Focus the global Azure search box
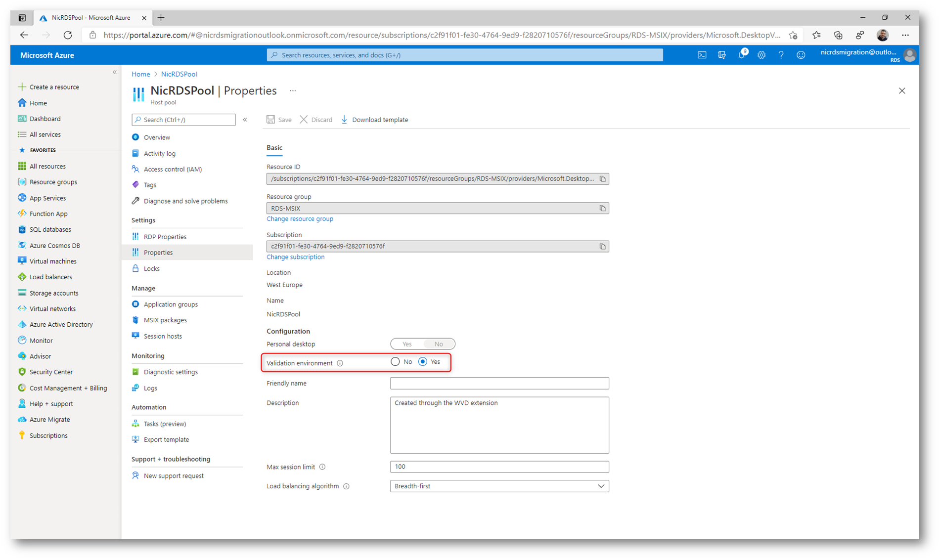 [x=465, y=55]
